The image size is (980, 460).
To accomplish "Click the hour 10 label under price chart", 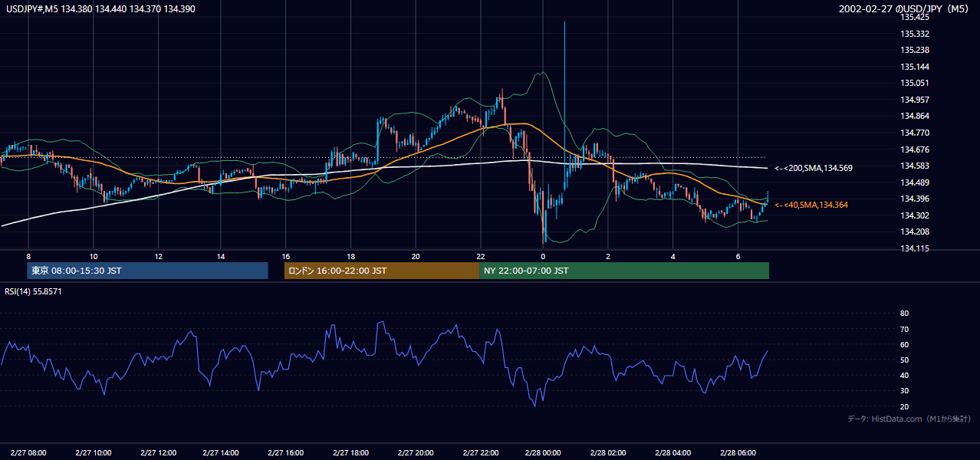I will tap(93, 256).
